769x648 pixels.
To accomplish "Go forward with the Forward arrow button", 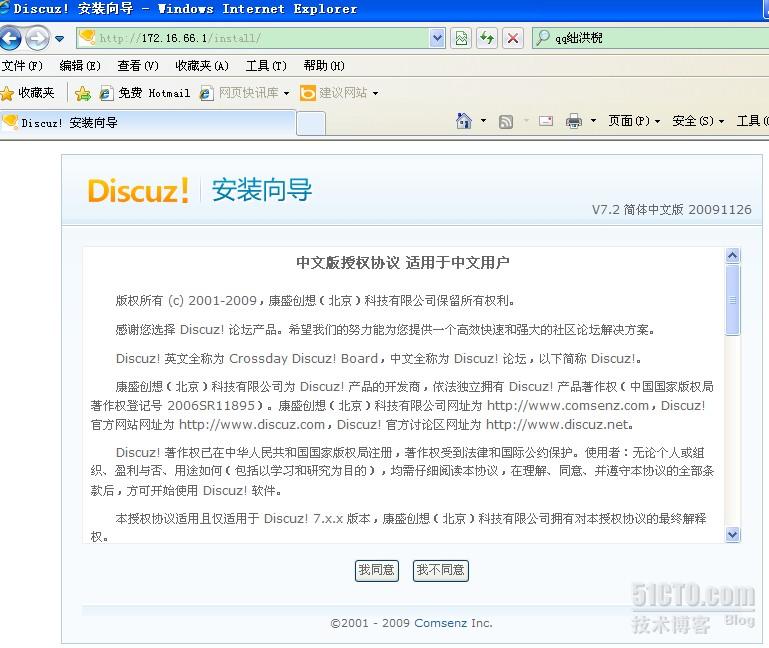I will (37, 38).
